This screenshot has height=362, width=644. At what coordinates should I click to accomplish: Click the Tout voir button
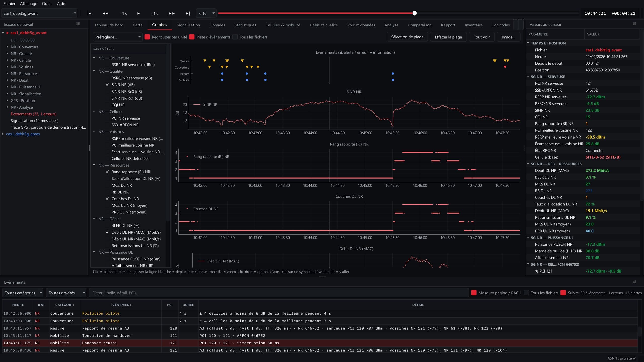tap(481, 37)
